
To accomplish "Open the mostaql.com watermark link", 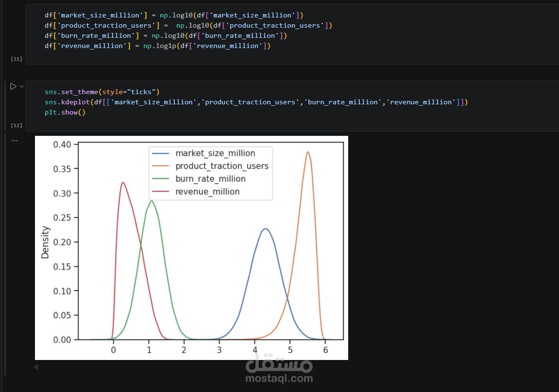I will [x=279, y=378].
